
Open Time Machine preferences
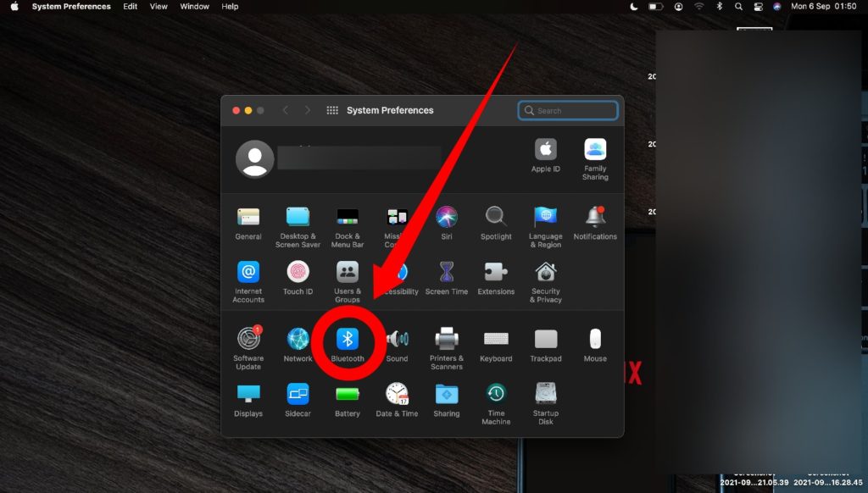coord(496,404)
